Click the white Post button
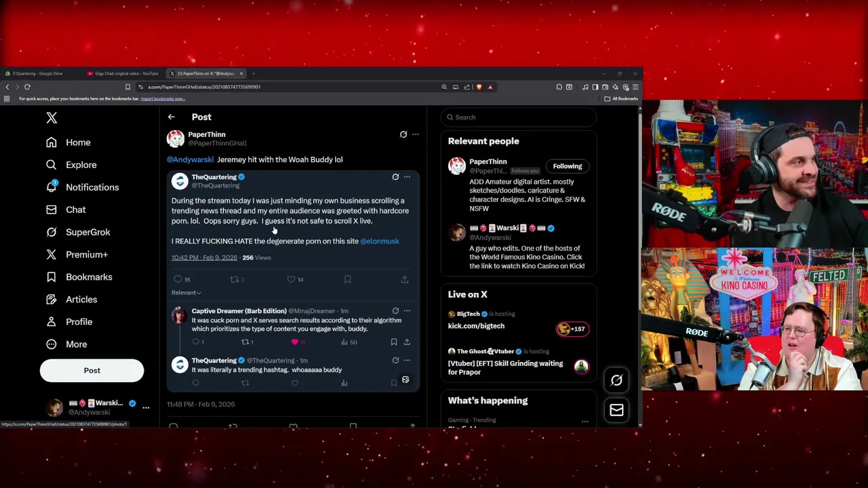Image resolution: width=868 pixels, height=488 pixels. (92, 370)
